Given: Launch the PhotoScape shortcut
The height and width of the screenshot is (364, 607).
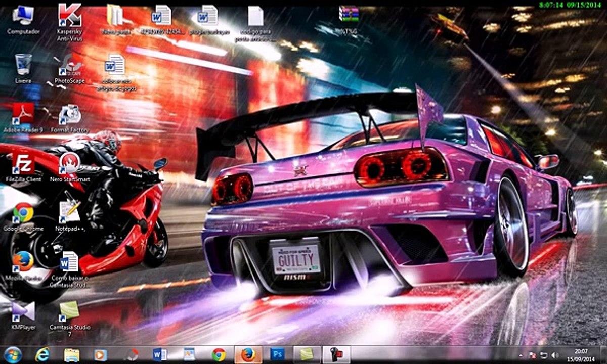Looking at the screenshot, I should (x=70, y=69).
